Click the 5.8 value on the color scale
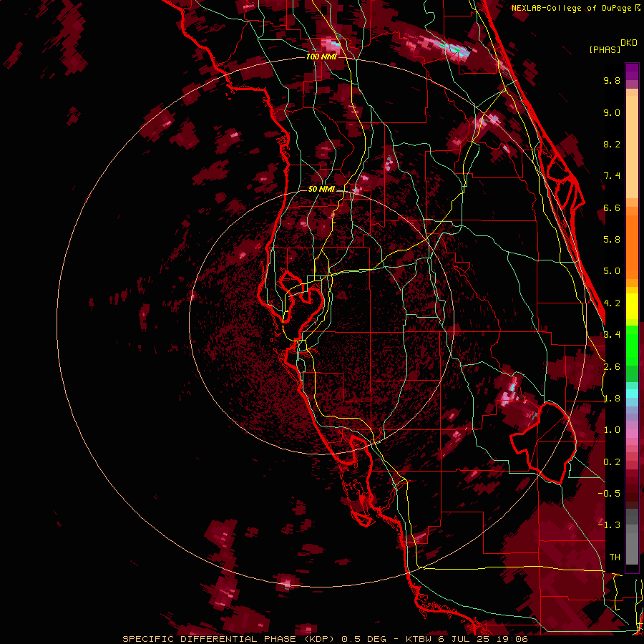Viewport: 644px width, 644px height. click(x=612, y=240)
